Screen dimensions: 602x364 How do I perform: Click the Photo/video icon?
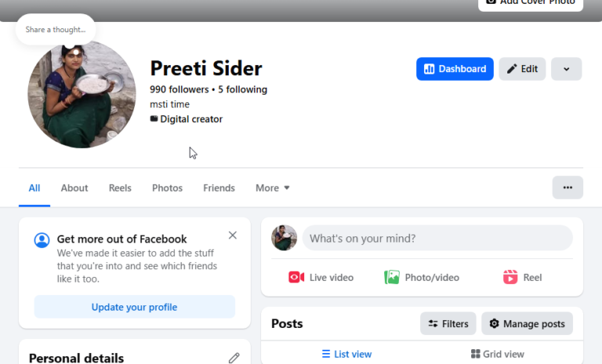[392, 277]
